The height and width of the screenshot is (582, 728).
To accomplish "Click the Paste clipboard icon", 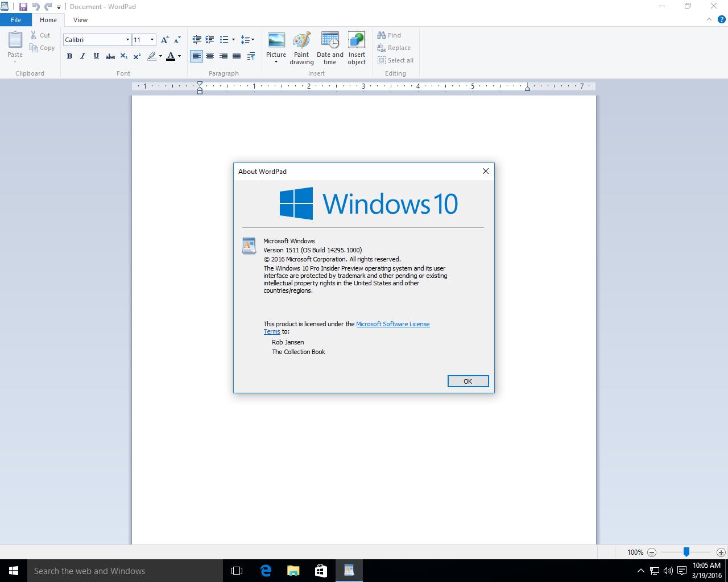I will 15,40.
